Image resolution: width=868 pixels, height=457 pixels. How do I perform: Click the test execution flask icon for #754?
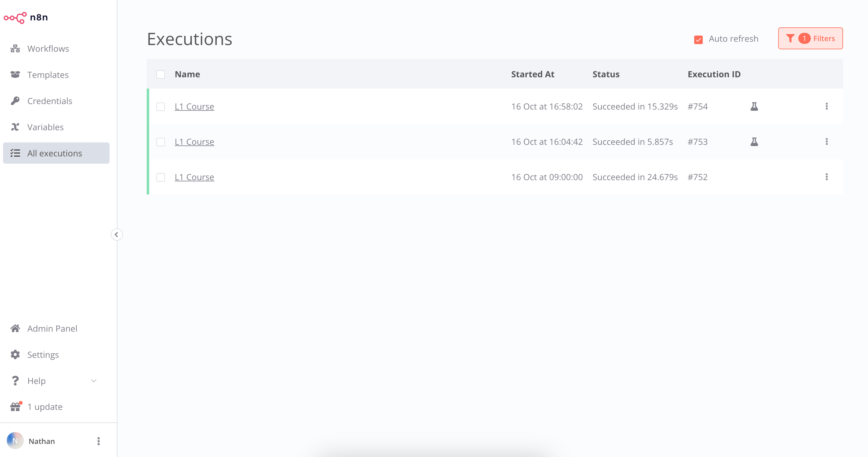(x=754, y=106)
